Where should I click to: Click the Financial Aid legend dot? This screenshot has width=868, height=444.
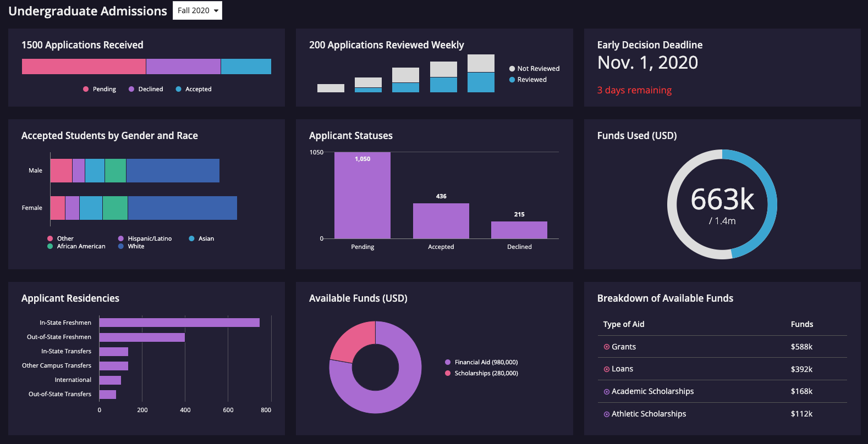point(448,362)
